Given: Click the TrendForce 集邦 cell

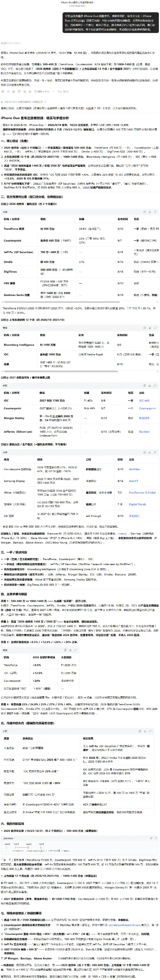Looking at the screenshot, I should click(x=14, y=229).
